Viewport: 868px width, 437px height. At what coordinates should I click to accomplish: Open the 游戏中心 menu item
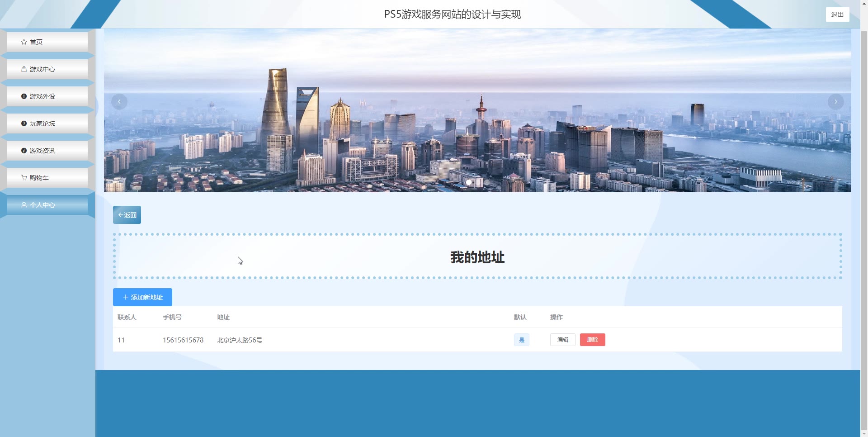pos(47,69)
